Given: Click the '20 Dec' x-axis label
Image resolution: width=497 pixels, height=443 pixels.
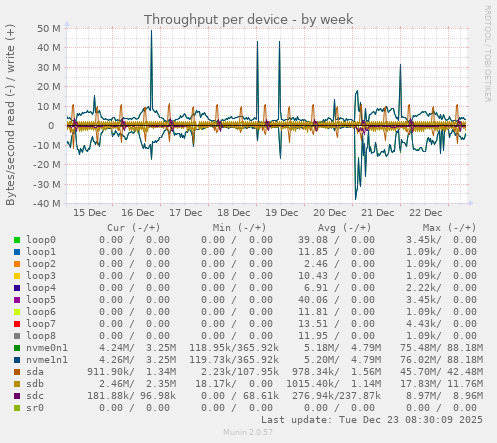Looking at the screenshot, I should coord(330,213).
